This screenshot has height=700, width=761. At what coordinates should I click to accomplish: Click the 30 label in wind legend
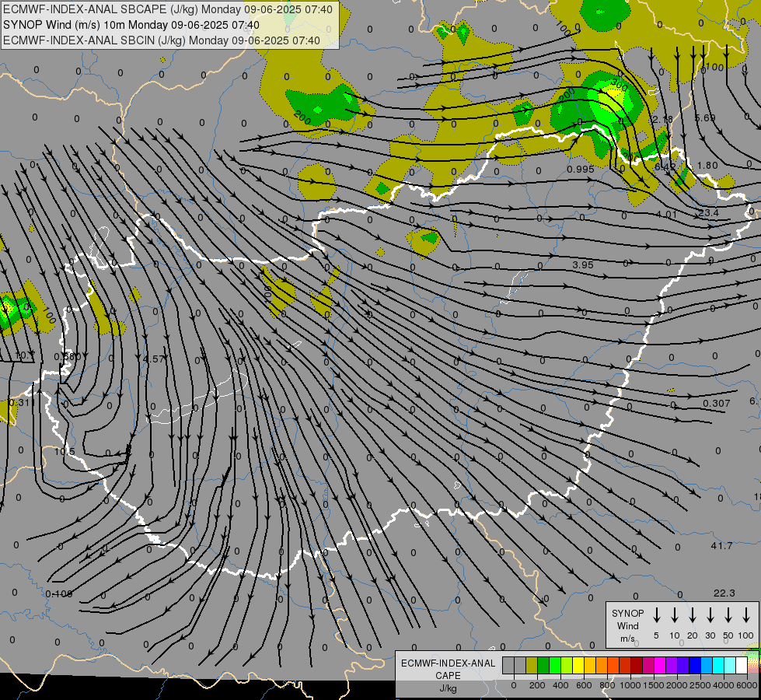point(710,635)
